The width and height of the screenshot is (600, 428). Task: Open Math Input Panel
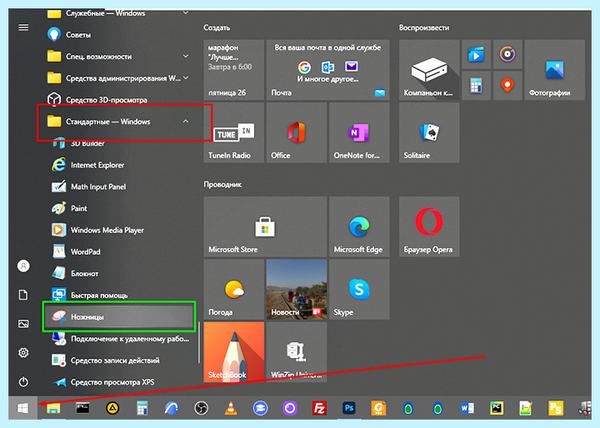coord(119,187)
